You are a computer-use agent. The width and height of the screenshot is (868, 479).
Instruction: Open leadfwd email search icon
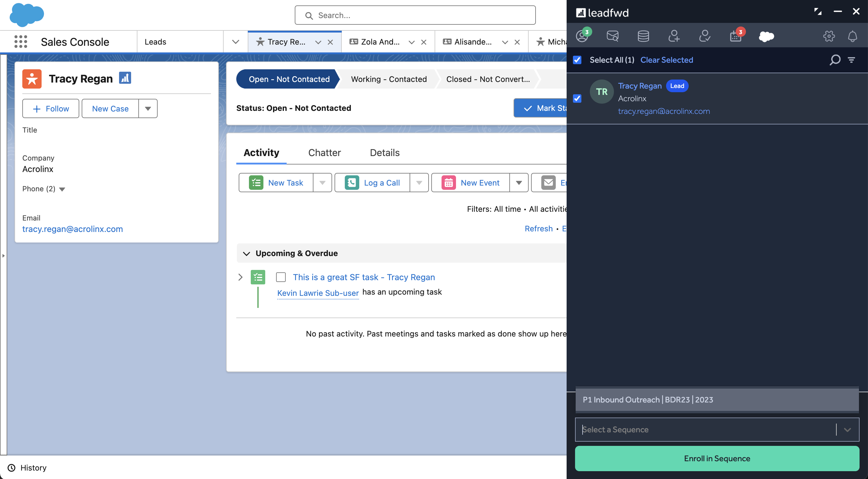(612, 36)
